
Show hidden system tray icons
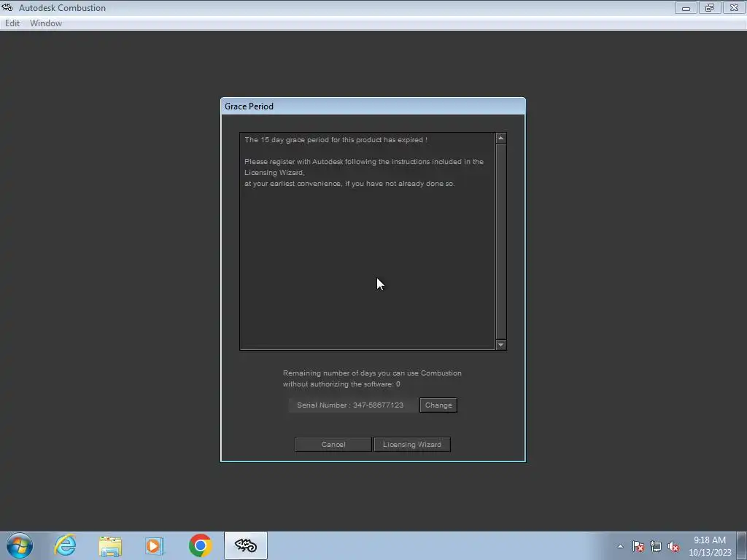coord(620,546)
